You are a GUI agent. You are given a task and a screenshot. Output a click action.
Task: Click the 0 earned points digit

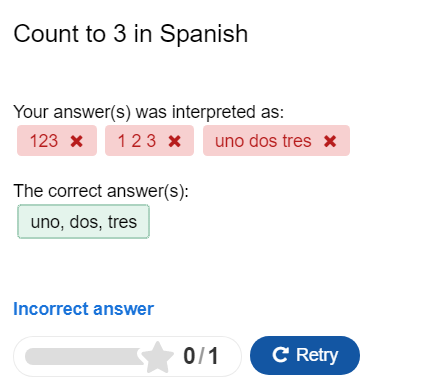point(189,356)
